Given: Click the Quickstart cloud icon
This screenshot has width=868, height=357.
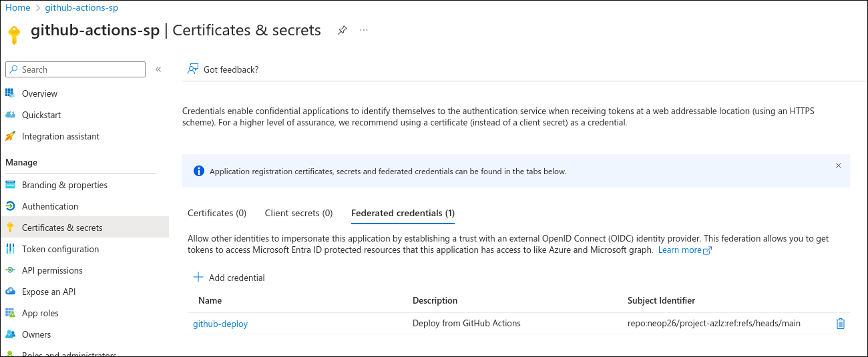Looking at the screenshot, I should click(10, 115).
